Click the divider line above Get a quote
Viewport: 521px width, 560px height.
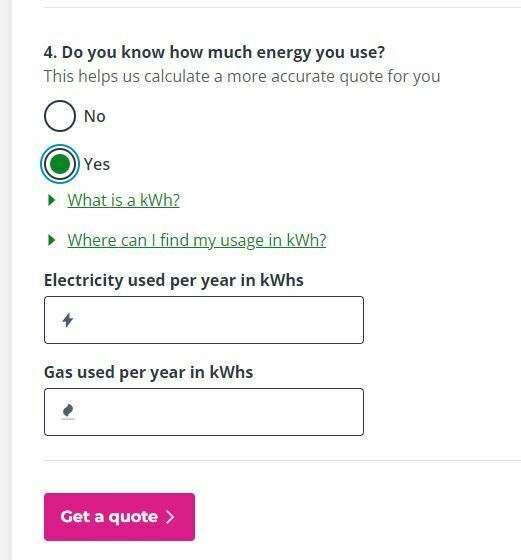[282, 460]
